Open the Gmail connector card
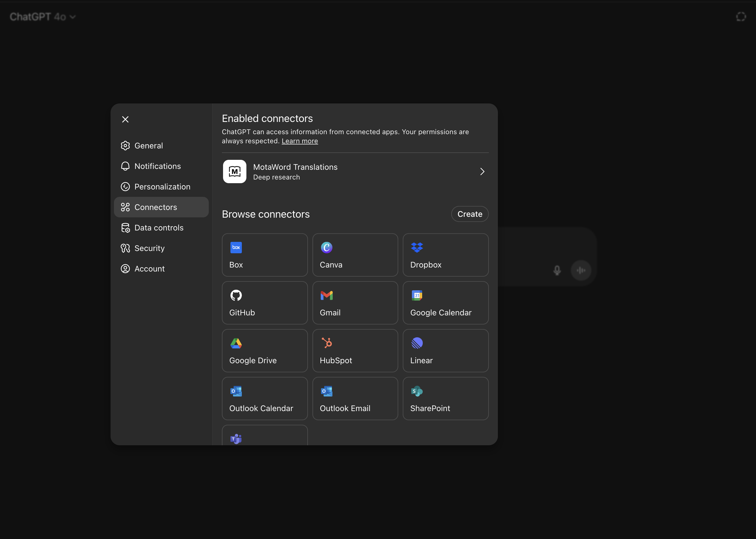The width and height of the screenshot is (756, 539). coord(355,303)
